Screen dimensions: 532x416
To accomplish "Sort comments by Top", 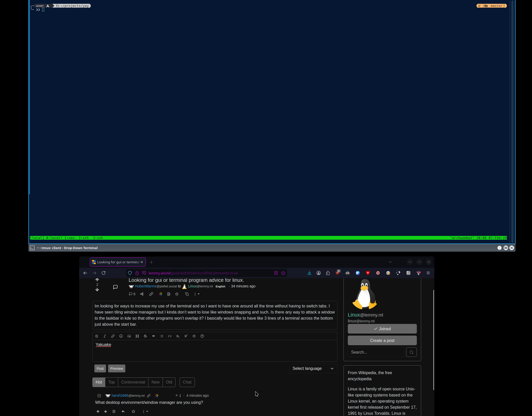I will (112, 382).
